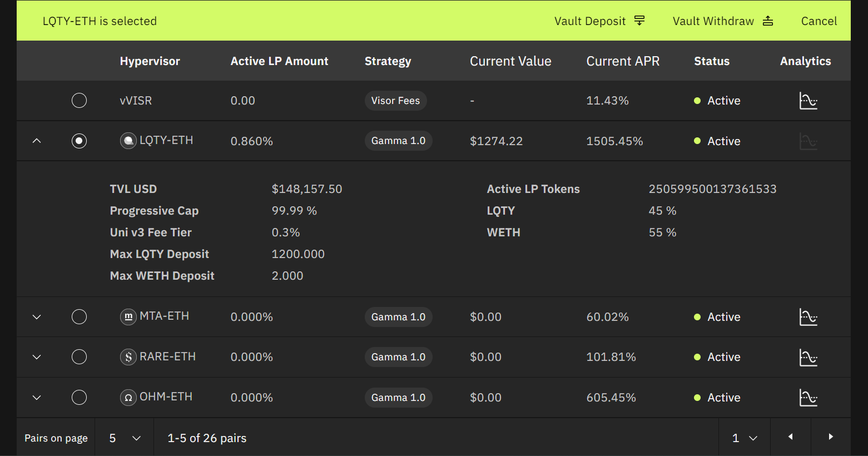The image size is (868, 456).
Task: Select the vVISR radio button
Action: coord(80,101)
